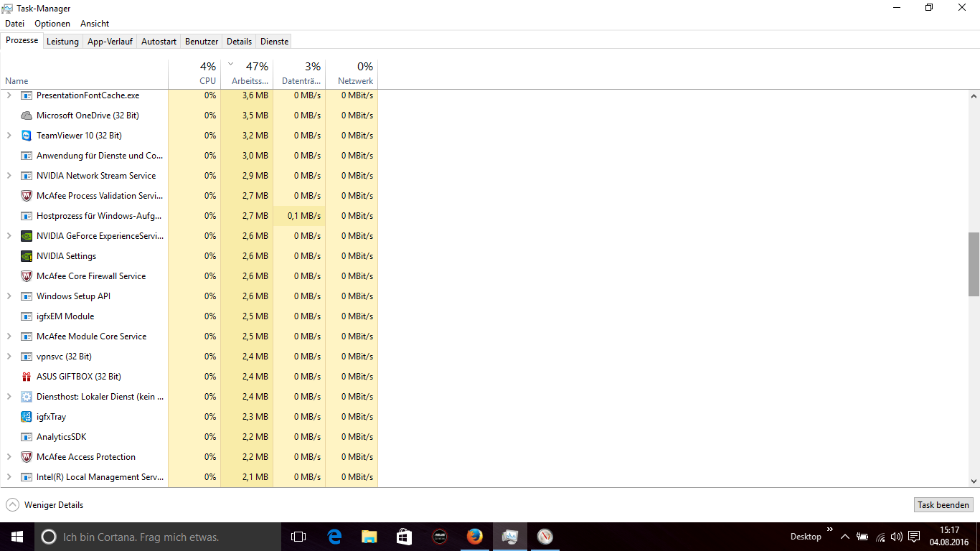Click the Task Manager taskbar icon
980x551 pixels.
tap(510, 537)
